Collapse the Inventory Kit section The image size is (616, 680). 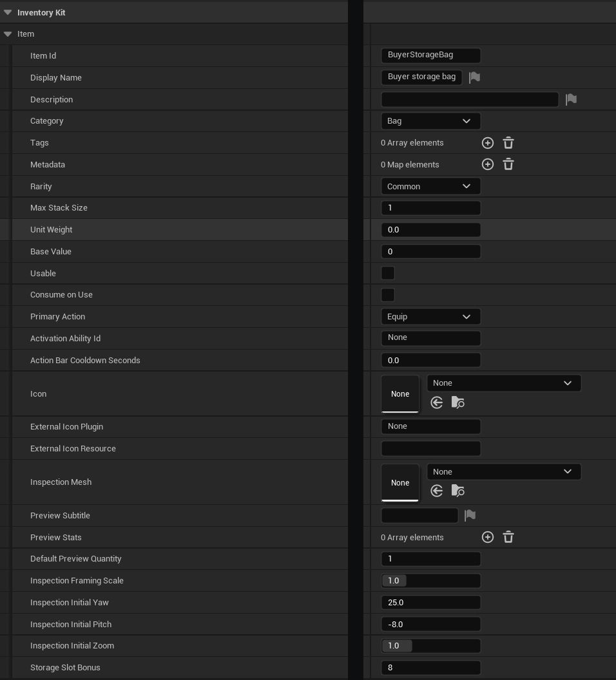(8, 12)
